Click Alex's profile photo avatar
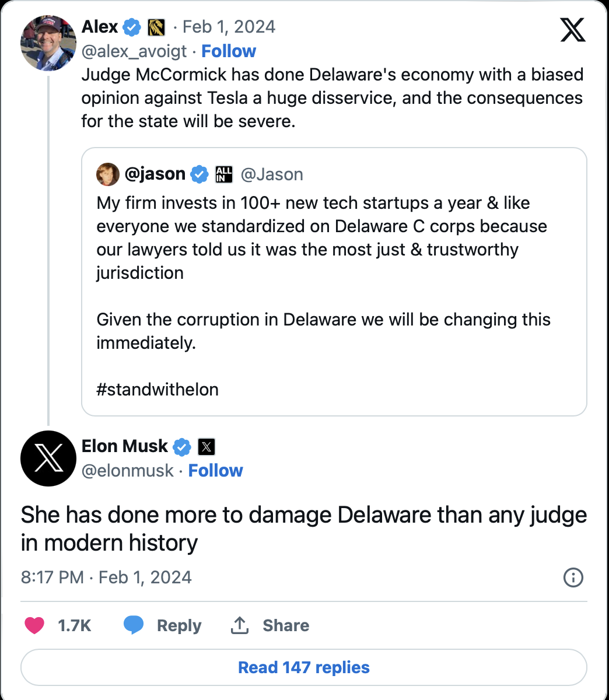 pyautogui.click(x=48, y=43)
